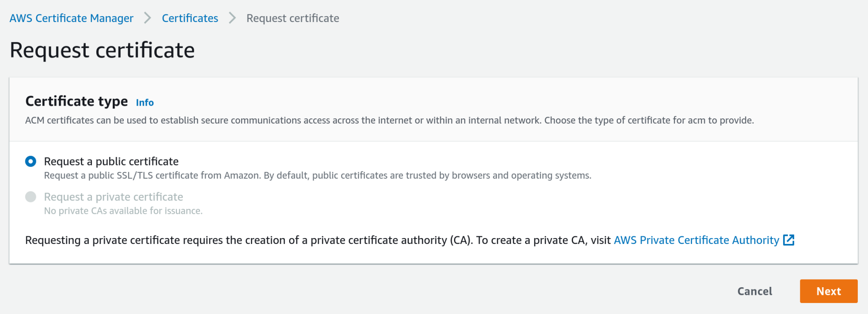
Task: Navigate to AWS Certificate Manager via breadcrumb
Action: 71,18
